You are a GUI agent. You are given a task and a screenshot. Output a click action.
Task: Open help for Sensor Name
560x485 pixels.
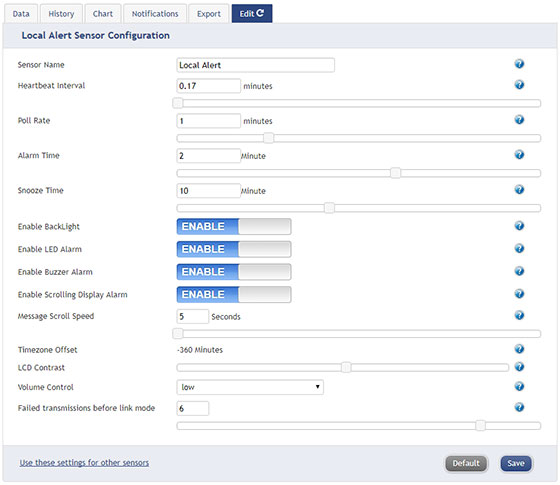(519, 64)
